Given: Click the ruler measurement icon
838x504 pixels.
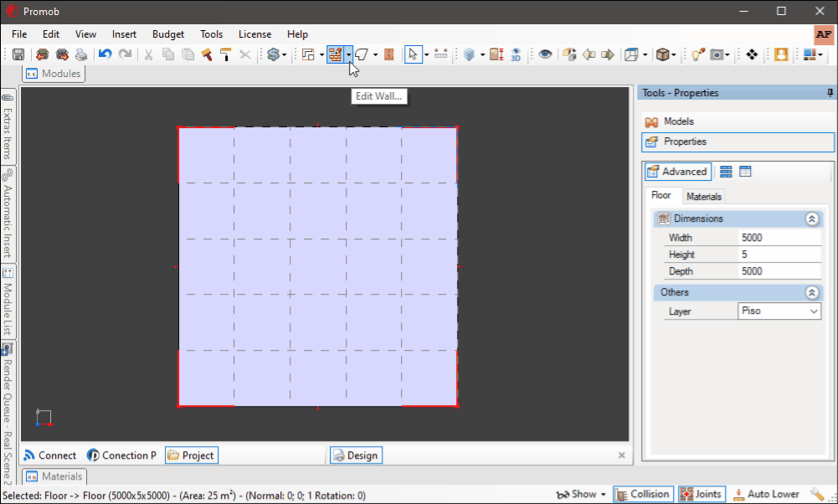Looking at the screenshot, I should [441, 54].
